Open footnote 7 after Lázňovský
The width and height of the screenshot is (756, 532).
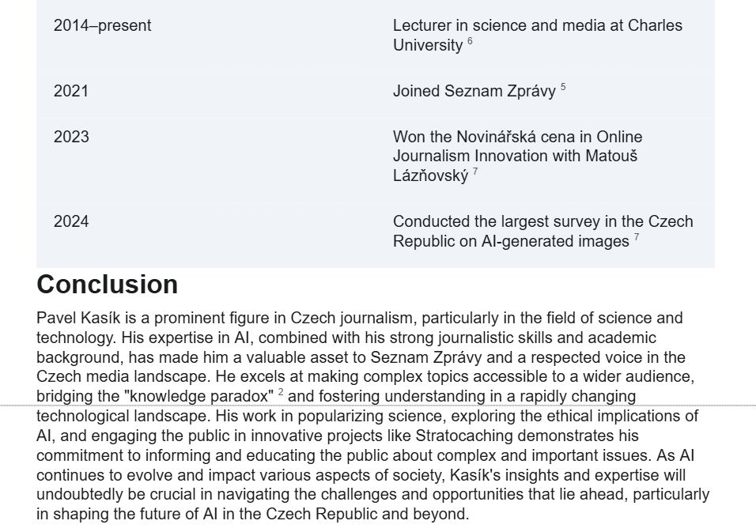point(475,171)
